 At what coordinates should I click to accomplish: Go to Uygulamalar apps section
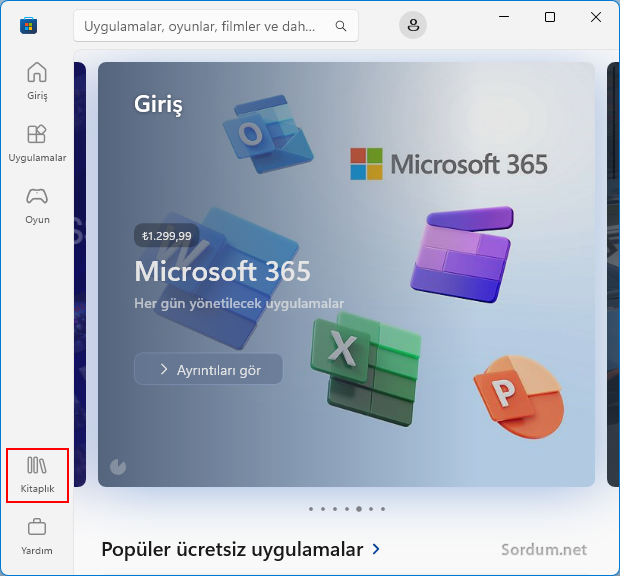[x=37, y=144]
